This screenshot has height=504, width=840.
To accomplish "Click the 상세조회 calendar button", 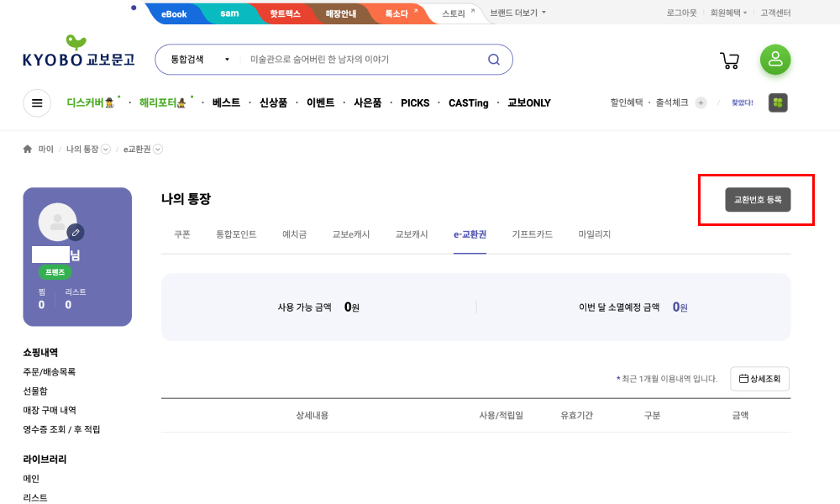I will pos(759,379).
